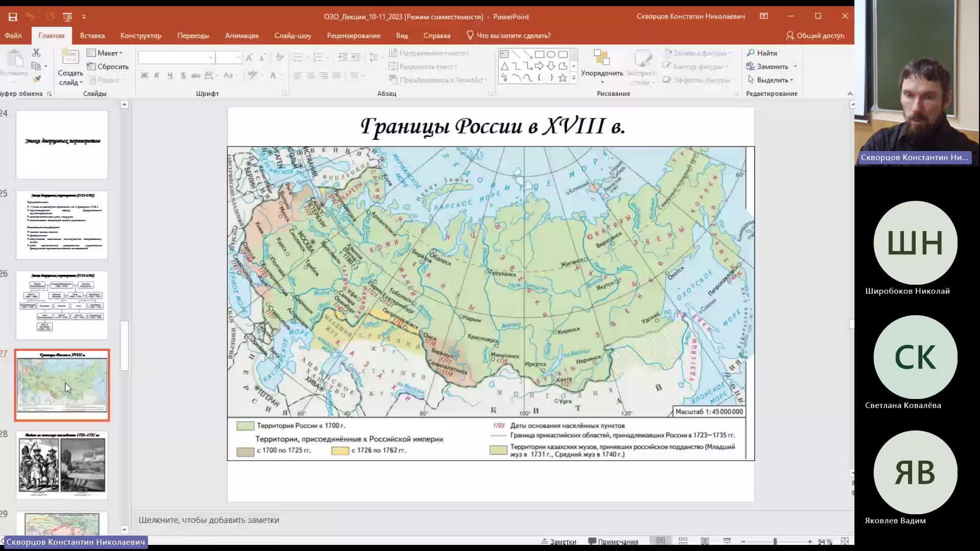
Task: Select participant Яковлев Вадим avatar
Action: 915,472
